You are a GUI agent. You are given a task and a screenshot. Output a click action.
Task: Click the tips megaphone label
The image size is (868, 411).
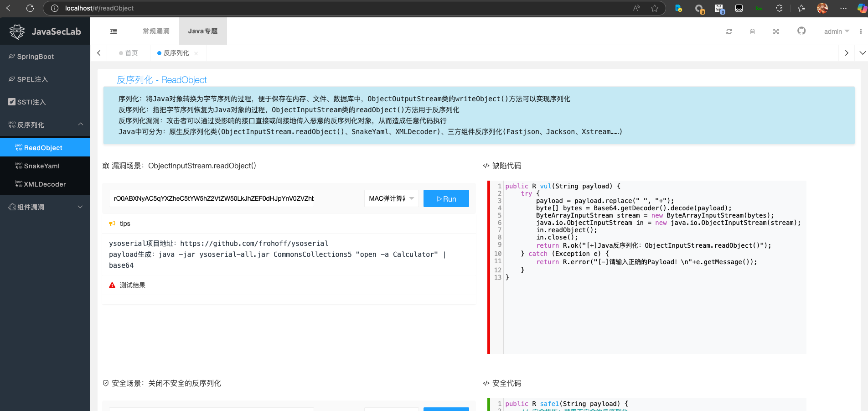119,224
